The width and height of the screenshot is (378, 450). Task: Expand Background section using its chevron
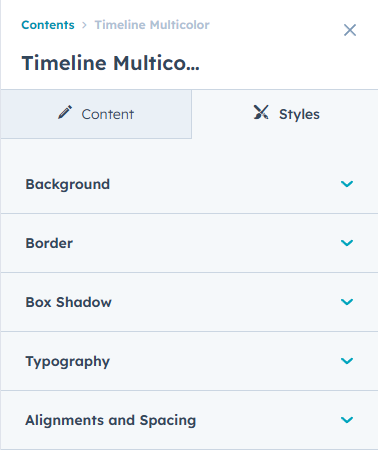click(x=347, y=184)
